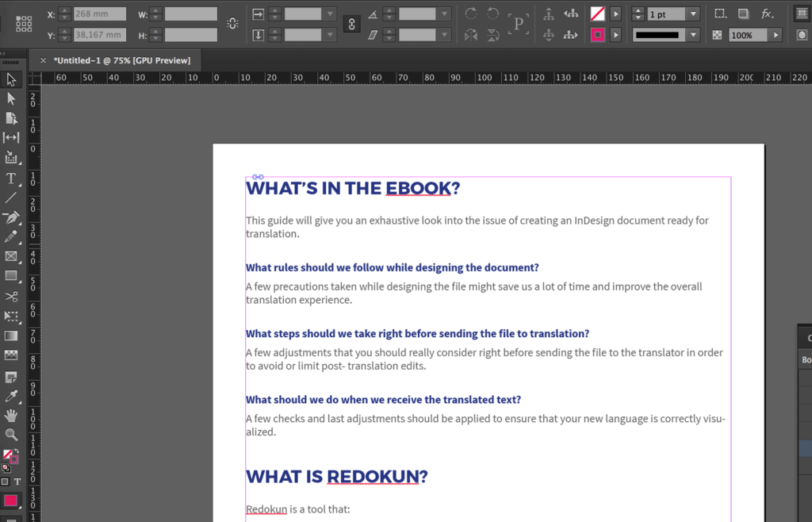Click the corner options icon
The image size is (812, 522).
(720, 14)
